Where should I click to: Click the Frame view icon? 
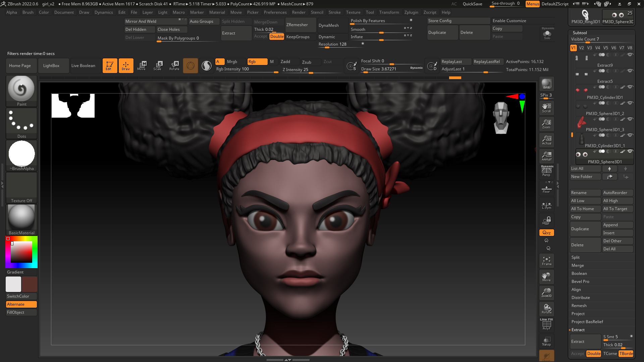point(546,261)
